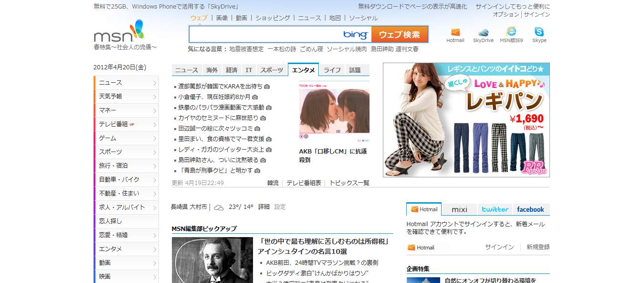Screen dimensions: 644x283
Task: Open the MSN版IE9 browser icon
Action: pyautogui.click(x=511, y=32)
